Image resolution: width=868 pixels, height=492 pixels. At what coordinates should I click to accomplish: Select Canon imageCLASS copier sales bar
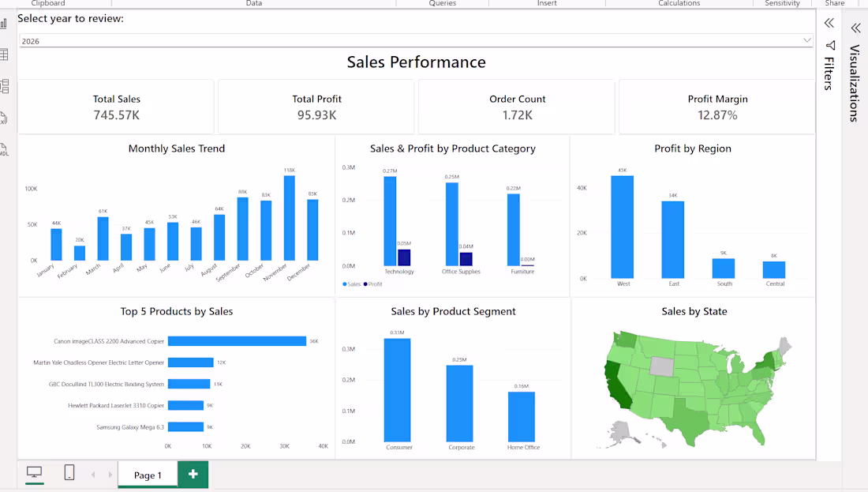[237, 341]
